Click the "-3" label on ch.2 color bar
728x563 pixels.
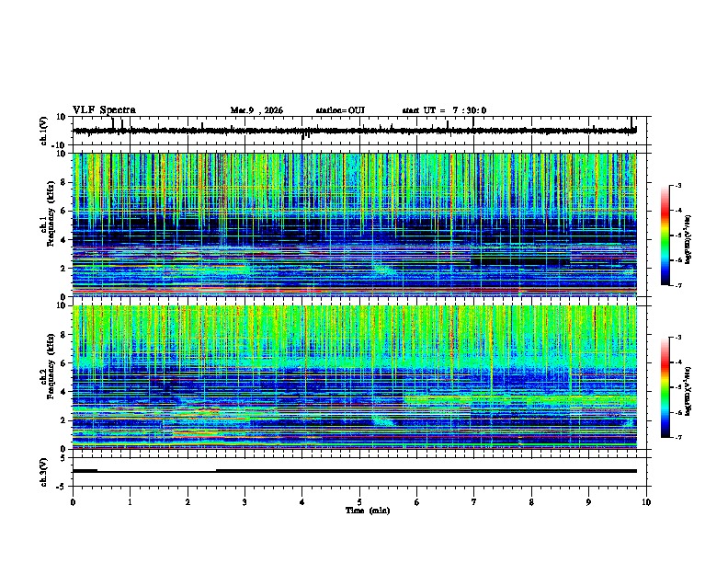(x=678, y=338)
